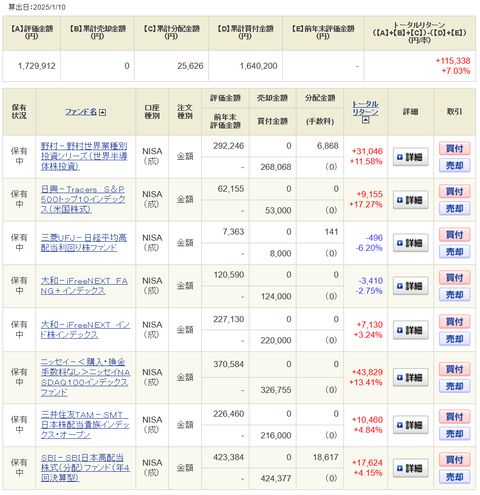This screenshot has height=495, width=480.
Task: Click 売却 for 日経平均高配当利回り株ファンド
Action: point(454,251)
